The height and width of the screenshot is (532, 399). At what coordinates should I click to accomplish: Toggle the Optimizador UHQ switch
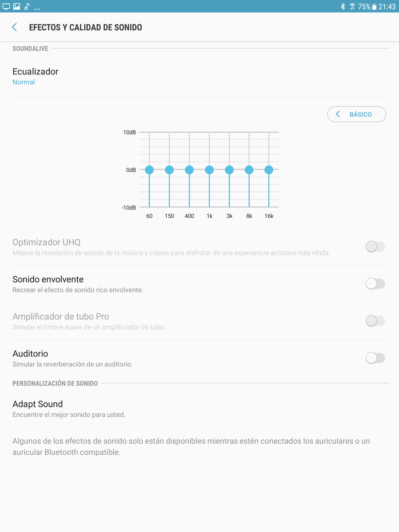coord(375,247)
